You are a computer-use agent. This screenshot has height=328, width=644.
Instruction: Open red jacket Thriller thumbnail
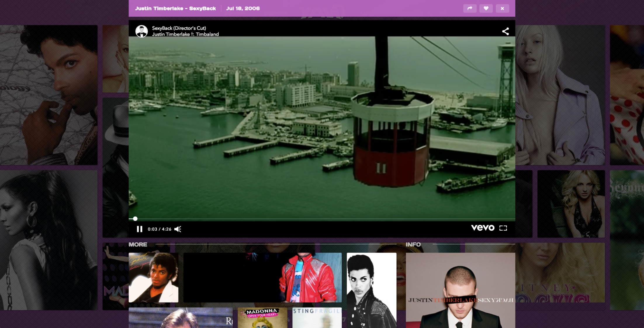(x=262, y=277)
